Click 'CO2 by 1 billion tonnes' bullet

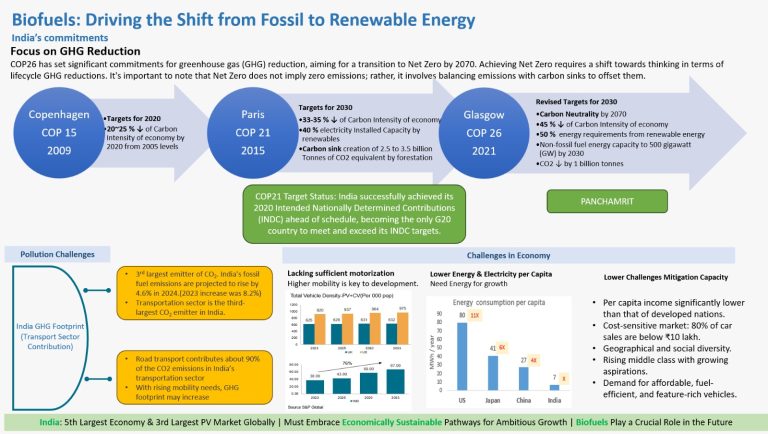click(x=580, y=164)
